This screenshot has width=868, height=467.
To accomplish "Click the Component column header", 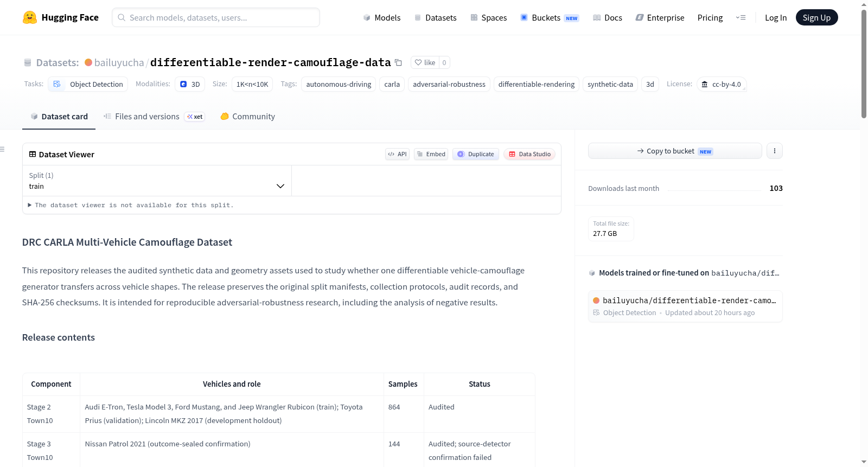I will (51, 384).
